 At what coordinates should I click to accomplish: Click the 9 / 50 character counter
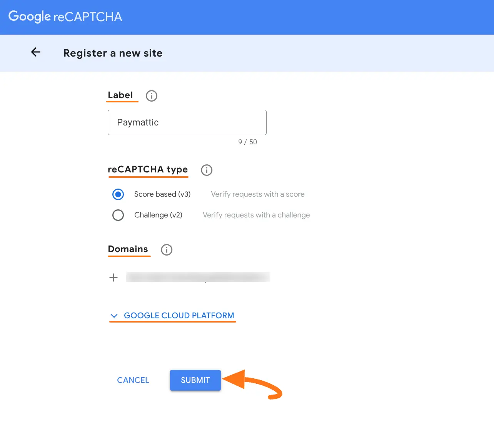coord(248,142)
